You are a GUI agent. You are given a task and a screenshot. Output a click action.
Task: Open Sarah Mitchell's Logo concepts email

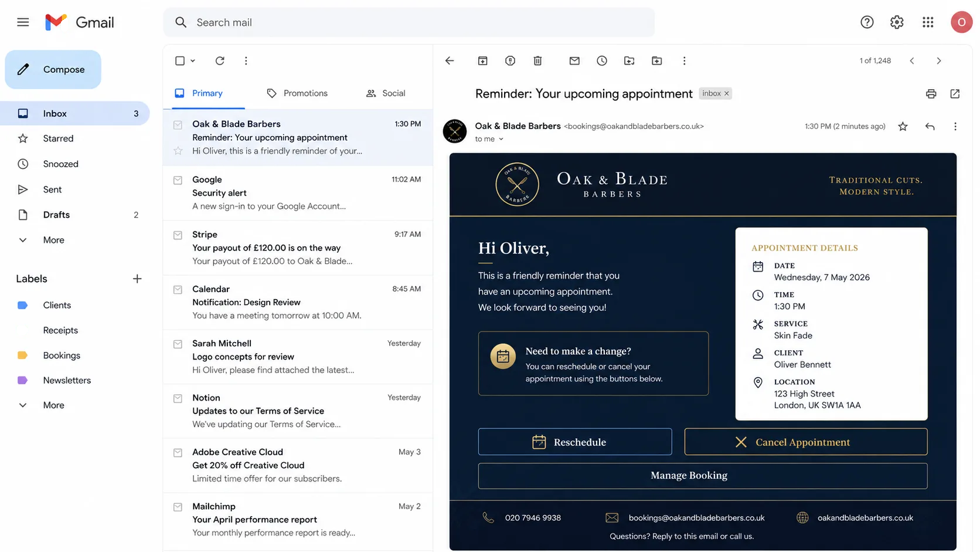pyautogui.click(x=298, y=357)
